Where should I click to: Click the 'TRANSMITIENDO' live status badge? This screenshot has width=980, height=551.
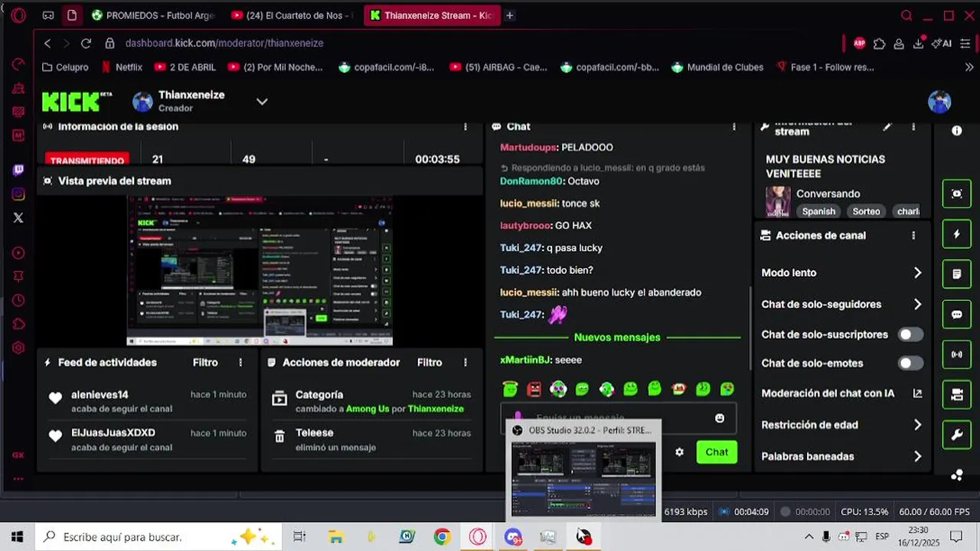coord(87,160)
